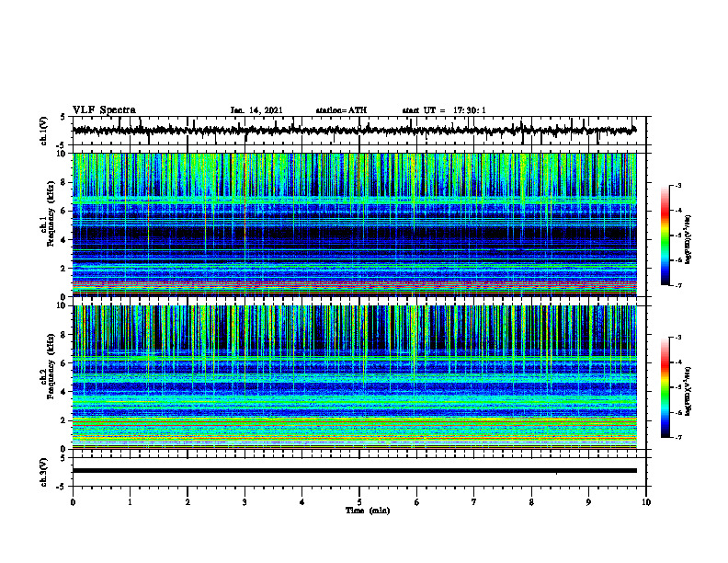
Task: Click the ch.1(V) waveform axis label
Action: tap(44, 131)
